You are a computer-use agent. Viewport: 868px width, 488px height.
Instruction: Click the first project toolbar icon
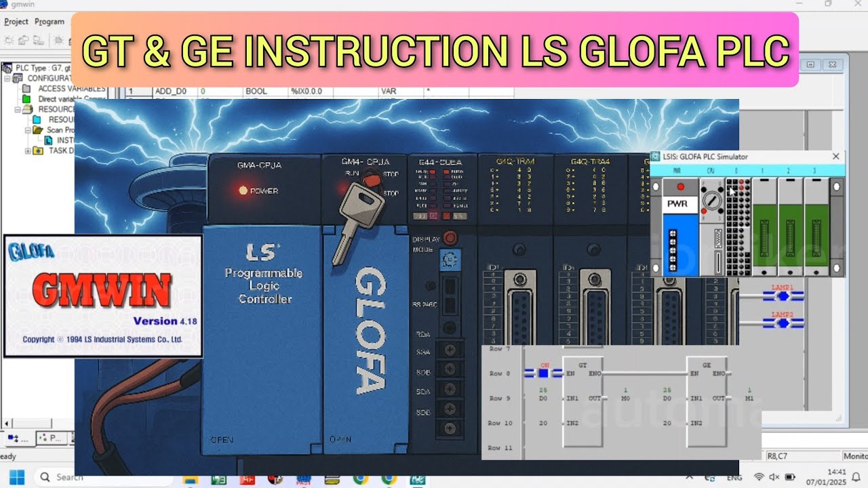pos(9,40)
